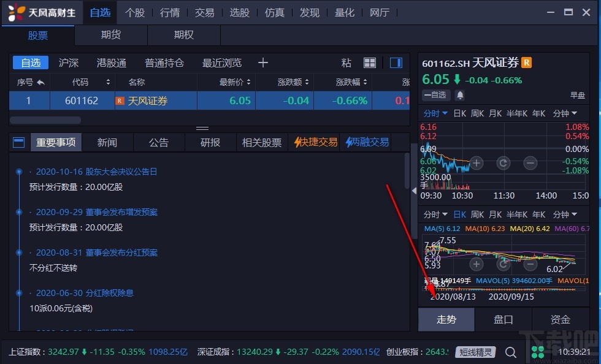Select the grid layout icon on the toolbar
Viewport: 601px width, 364px height.
[369, 63]
